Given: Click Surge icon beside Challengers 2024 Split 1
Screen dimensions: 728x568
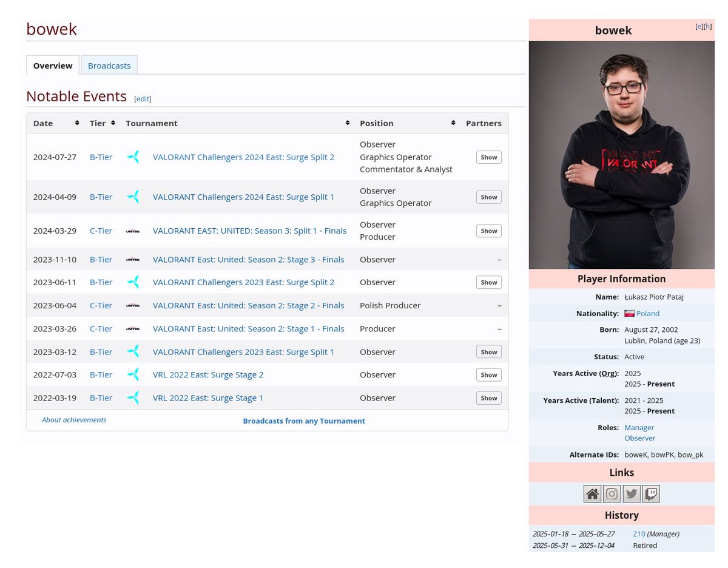Looking at the screenshot, I should click(x=133, y=197).
